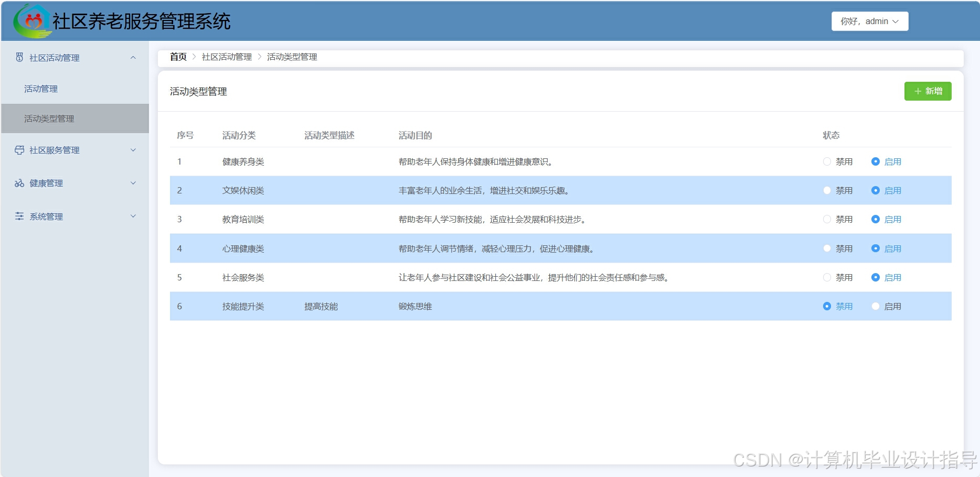This screenshot has height=477, width=980.
Task: Select 禁用 radio for 技能提升类
Action: [x=827, y=306]
